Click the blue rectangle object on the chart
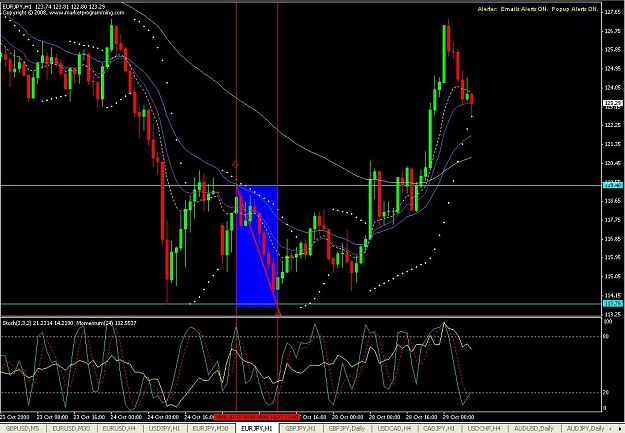 (x=257, y=246)
